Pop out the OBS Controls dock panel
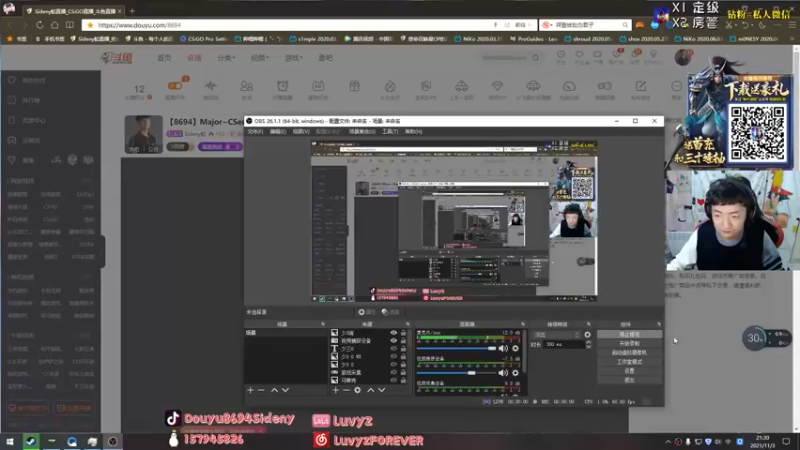Viewport: 800px width, 450px height. tap(659, 324)
